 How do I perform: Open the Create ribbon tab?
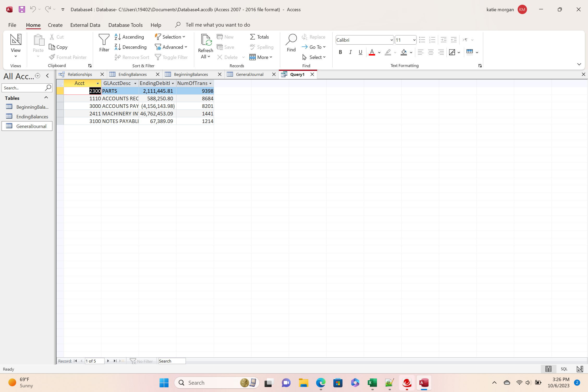[55, 25]
